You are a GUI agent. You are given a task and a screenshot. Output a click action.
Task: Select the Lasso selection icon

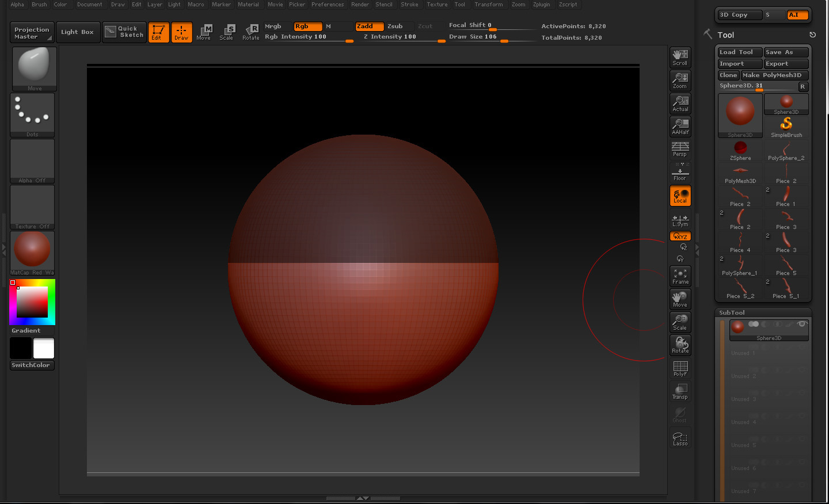[680, 438]
